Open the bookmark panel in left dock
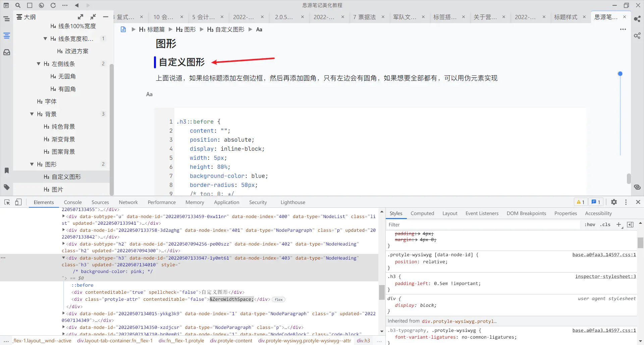The height and width of the screenshot is (345, 644). (7, 170)
